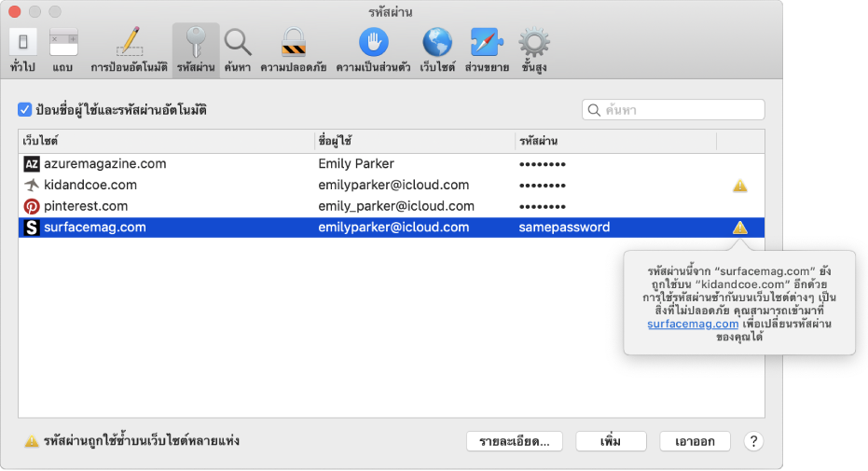Click the search magnifier icon in search field
The width and height of the screenshot is (868, 471).
pyautogui.click(x=594, y=110)
